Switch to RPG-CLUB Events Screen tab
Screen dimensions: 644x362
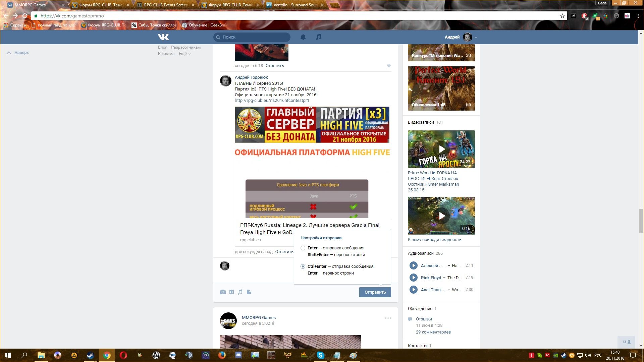click(x=165, y=5)
